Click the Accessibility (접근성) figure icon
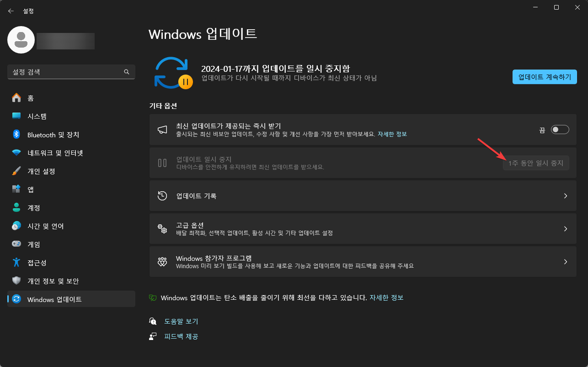This screenshot has height=367, width=588. pyautogui.click(x=16, y=263)
